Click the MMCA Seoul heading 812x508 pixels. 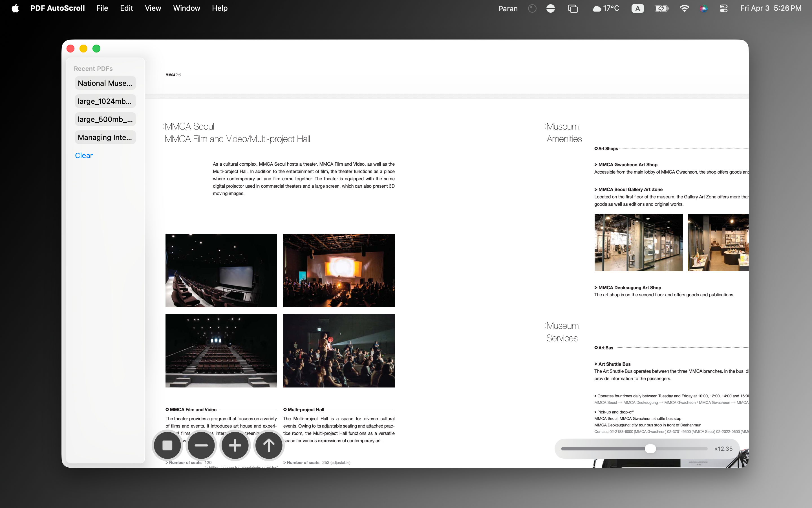point(189,127)
